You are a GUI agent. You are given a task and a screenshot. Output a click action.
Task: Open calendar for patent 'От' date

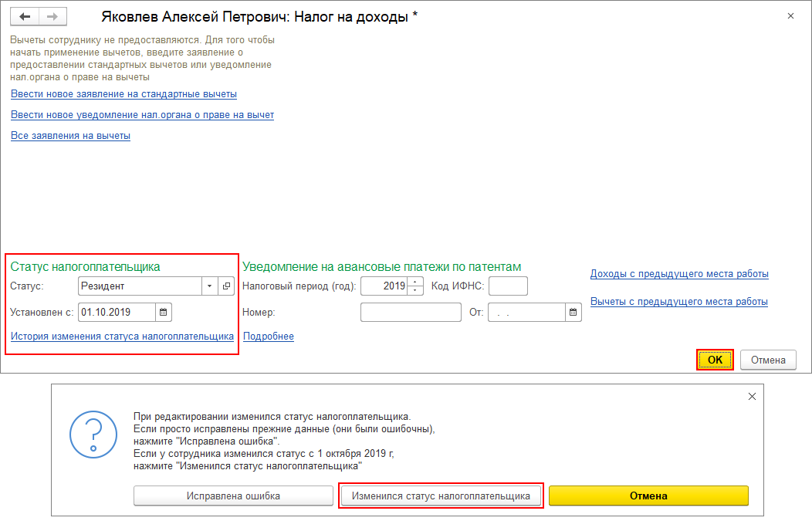coord(573,313)
